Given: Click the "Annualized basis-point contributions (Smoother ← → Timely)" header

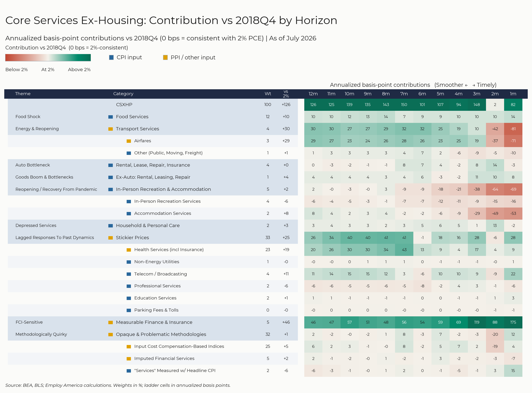Looking at the screenshot, I should point(413,85).
